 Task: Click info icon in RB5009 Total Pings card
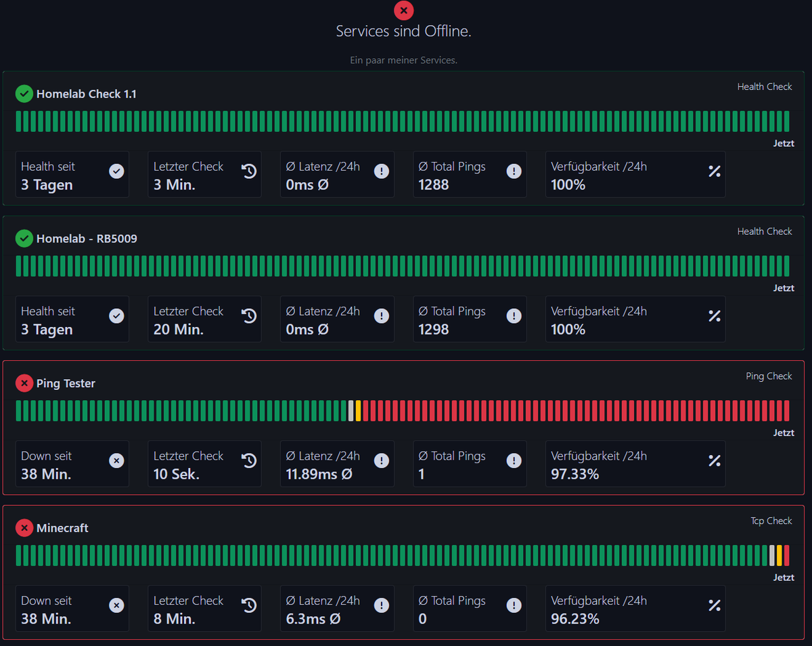(x=514, y=316)
